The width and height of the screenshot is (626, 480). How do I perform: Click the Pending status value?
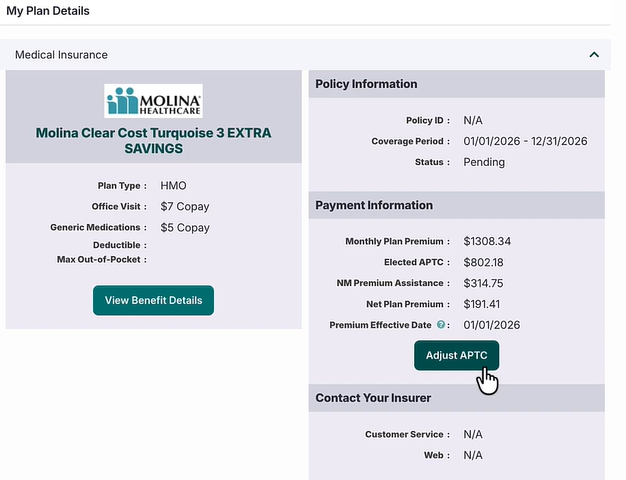click(484, 162)
